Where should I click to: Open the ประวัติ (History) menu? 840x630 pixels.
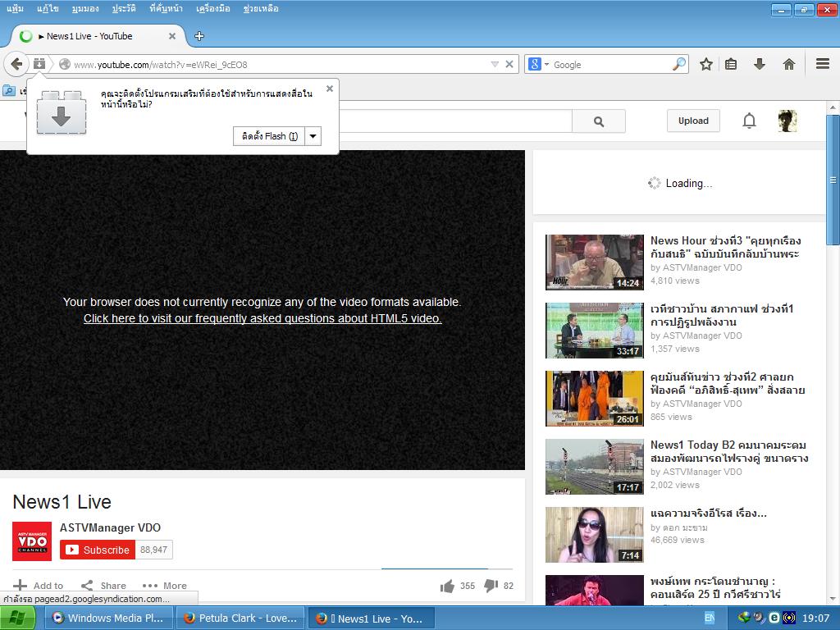124,8
